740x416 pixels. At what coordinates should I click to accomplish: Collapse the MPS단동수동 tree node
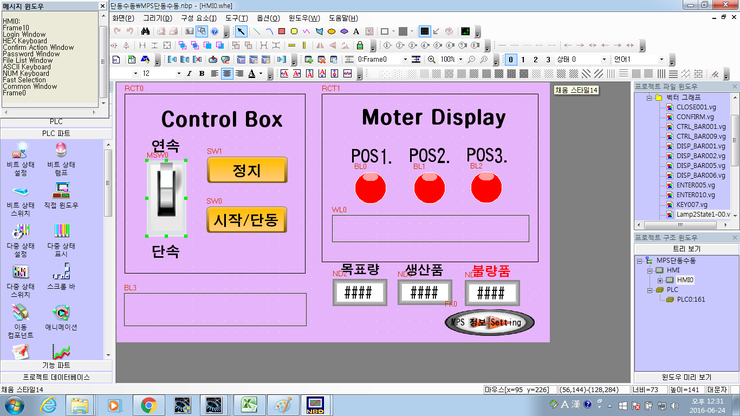639,261
